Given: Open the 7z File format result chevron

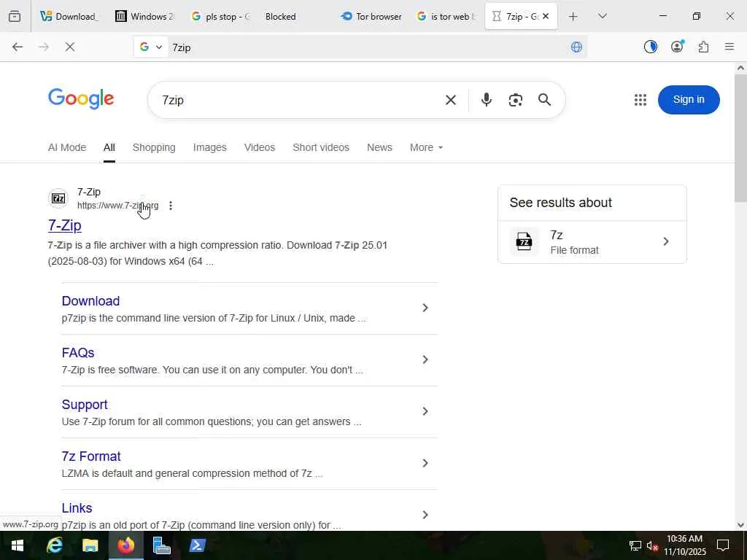Looking at the screenshot, I should [666, 242].
